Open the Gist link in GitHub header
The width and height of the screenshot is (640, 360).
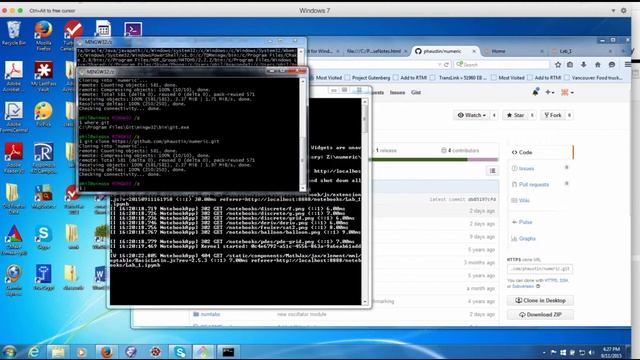tap(416, 93)
